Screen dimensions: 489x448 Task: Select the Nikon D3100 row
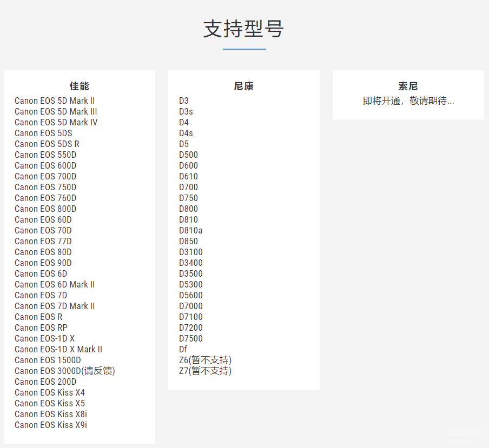pyautogui.click(x=191, y=252)
